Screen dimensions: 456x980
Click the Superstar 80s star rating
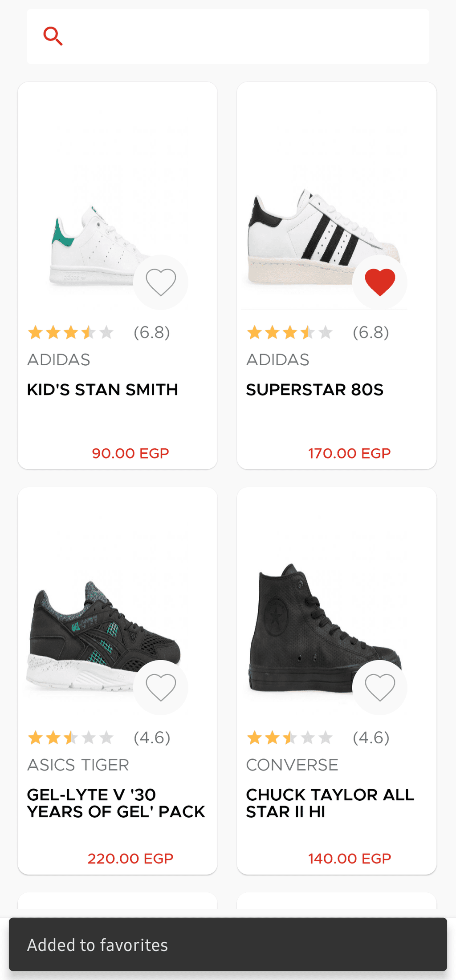click(x=289, y=332)
